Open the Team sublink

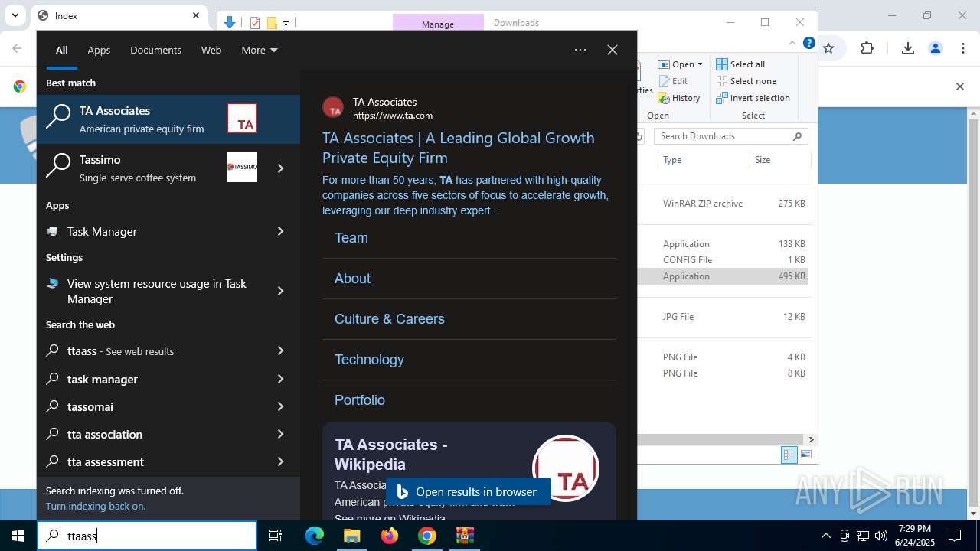click(x=351, y=238)
